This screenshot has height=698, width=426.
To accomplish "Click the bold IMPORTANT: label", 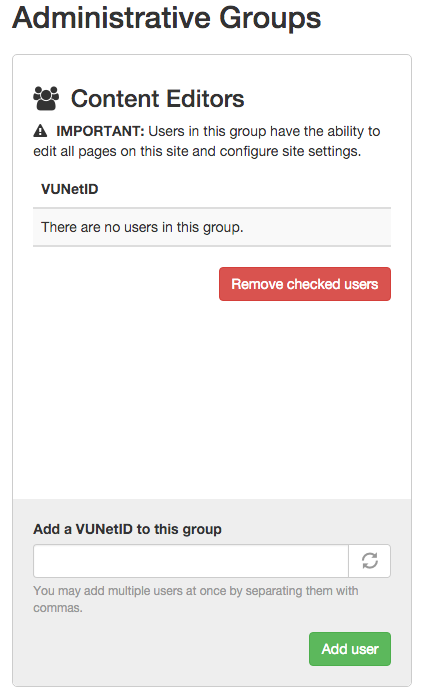I will (x=100, y=131).
